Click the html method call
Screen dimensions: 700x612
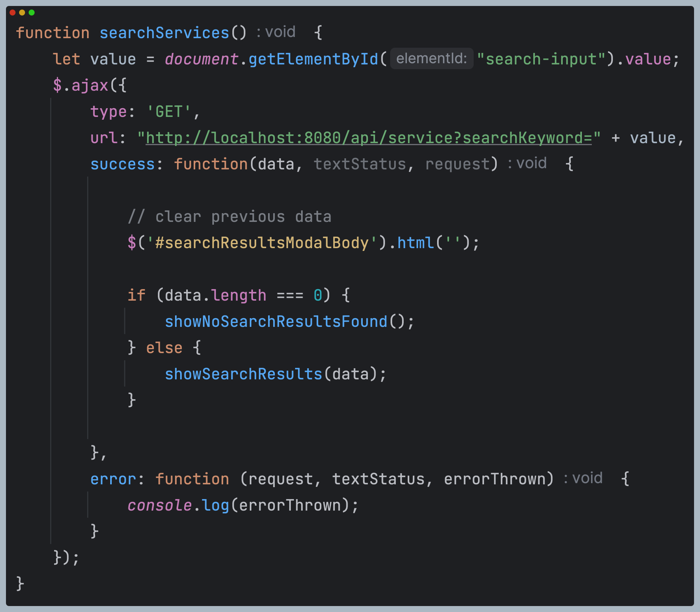coord(415,243)
